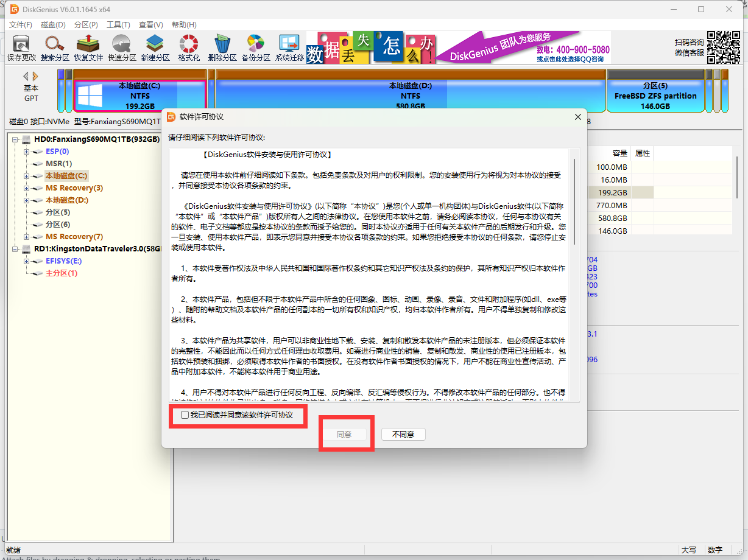Click the DiskGenius data recovery banner ad

[458, 47]
